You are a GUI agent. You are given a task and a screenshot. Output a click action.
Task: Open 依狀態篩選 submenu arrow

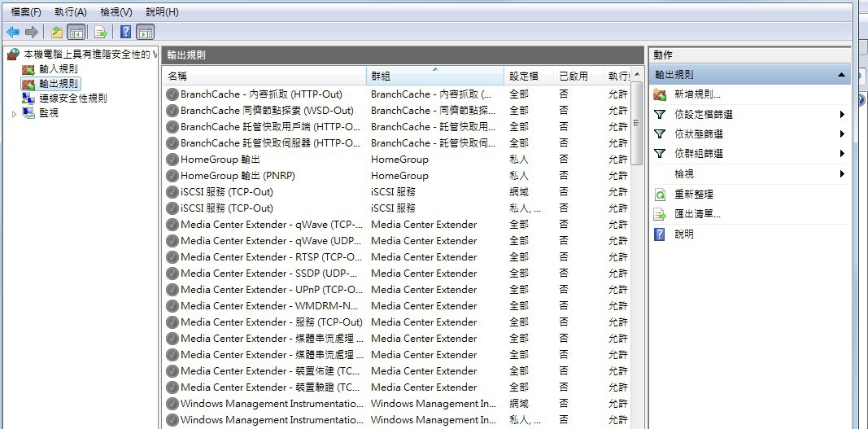(x=842, y=134)
